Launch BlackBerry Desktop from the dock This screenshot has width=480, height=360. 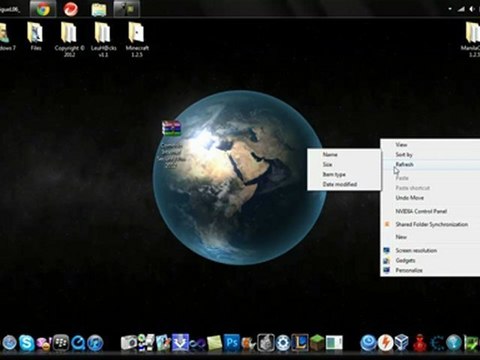61,343
